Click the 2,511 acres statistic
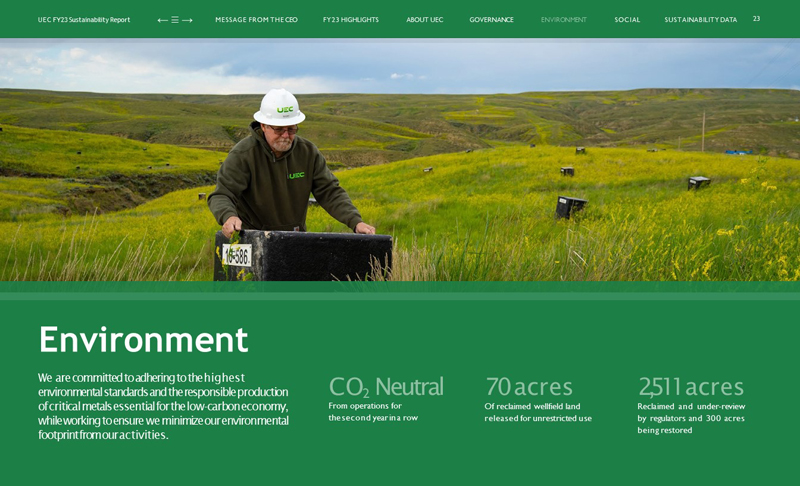The height and width of the screenshot is (486, 800). (x=691, y=387)
